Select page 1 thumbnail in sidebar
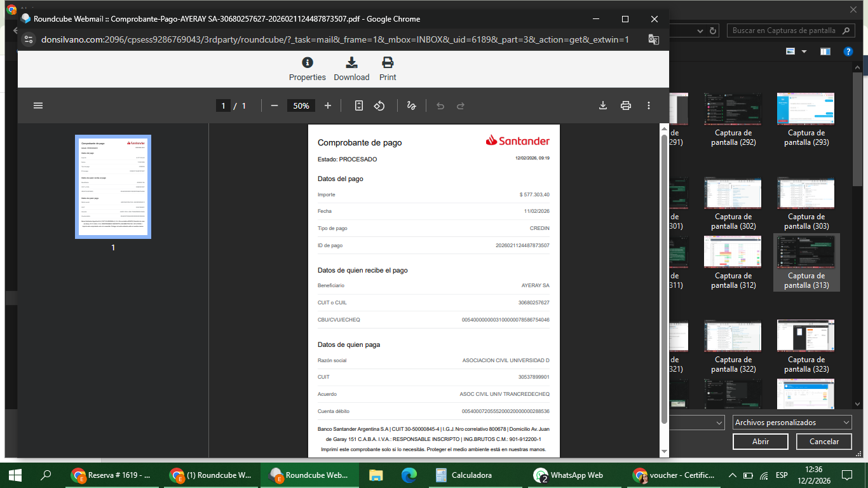Image resolution: width=868 pixels, height=488 pixels. click(113, 187)
